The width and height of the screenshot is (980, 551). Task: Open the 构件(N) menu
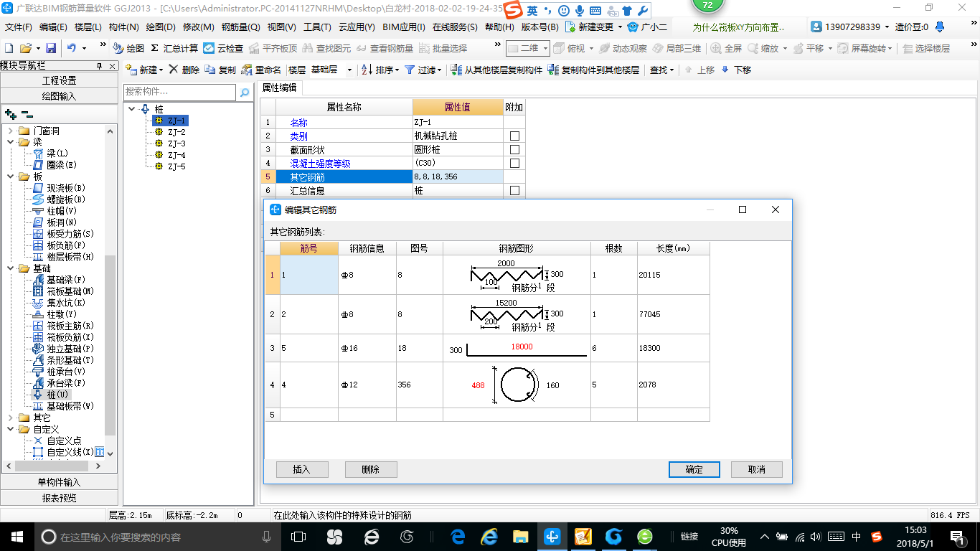pyautogui.click(x=124, y=27)
